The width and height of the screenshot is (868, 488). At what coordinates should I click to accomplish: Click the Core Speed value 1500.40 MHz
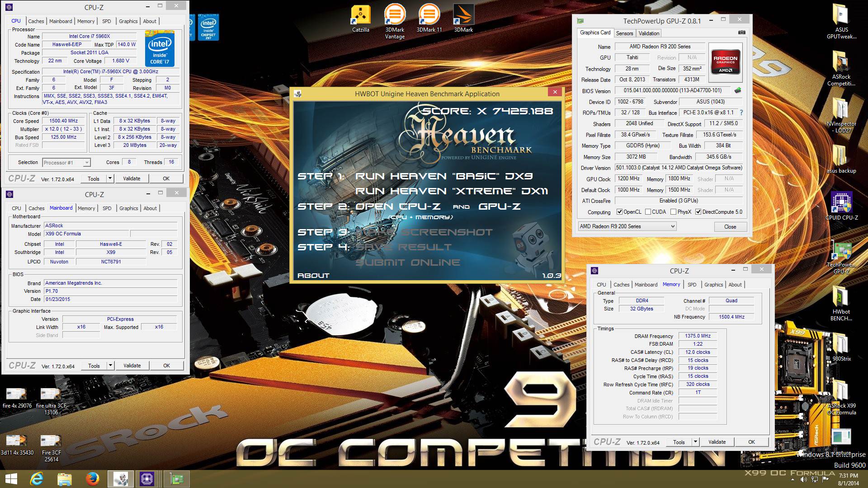click(x=64, y=121)
